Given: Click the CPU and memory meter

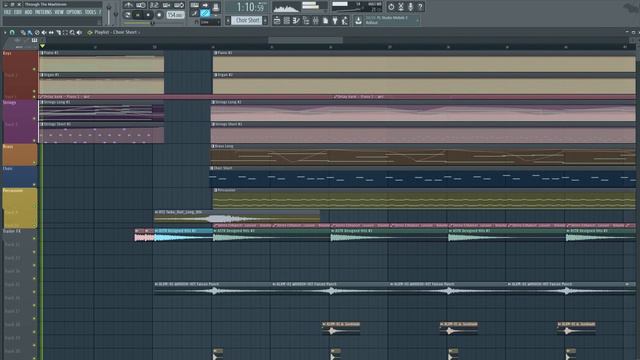Looking at the screenshot, I should pyautogui.click(x=357, y=7).
